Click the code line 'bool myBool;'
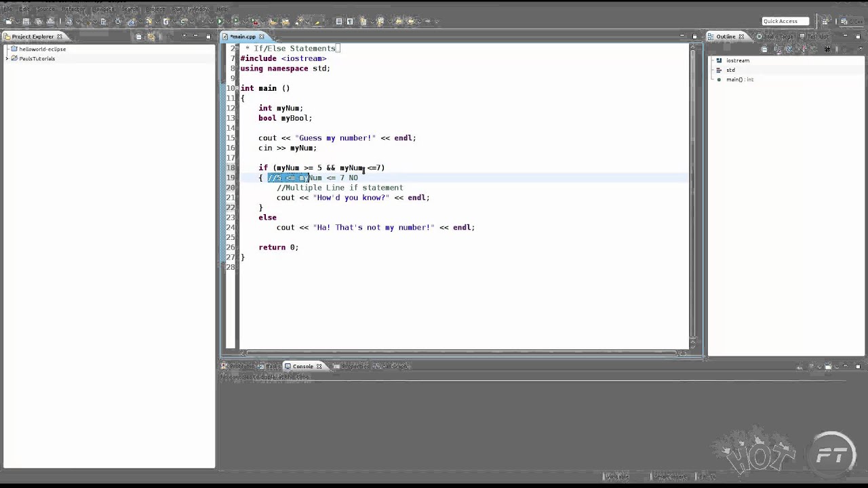Screen dimensions: 868x488 285,118
